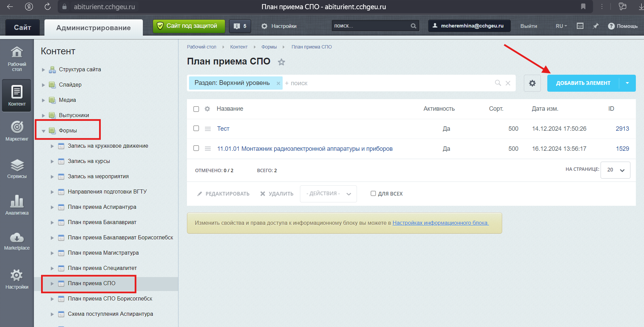Open the information block settings link
Screen dimensions: 644x327
pos(440,223)
